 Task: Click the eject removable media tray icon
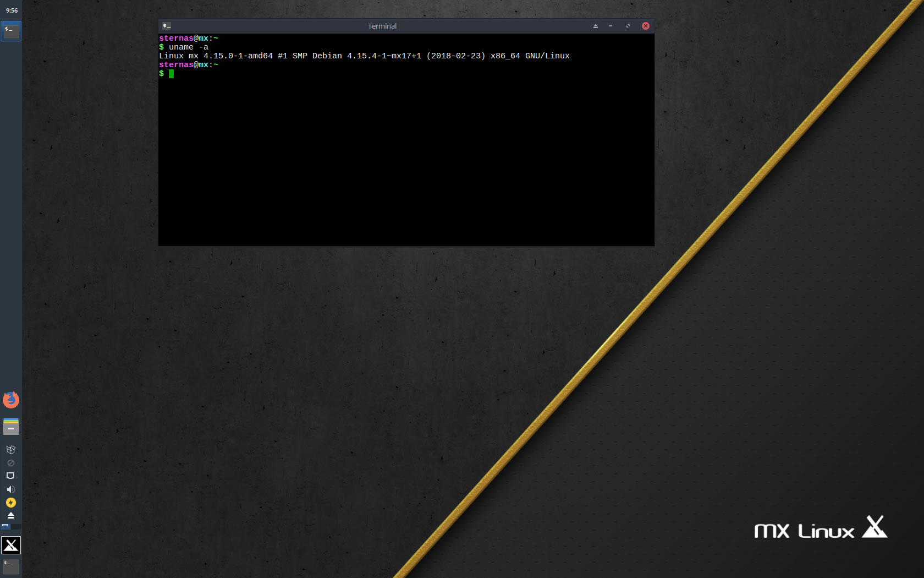[x=10, y=515]
